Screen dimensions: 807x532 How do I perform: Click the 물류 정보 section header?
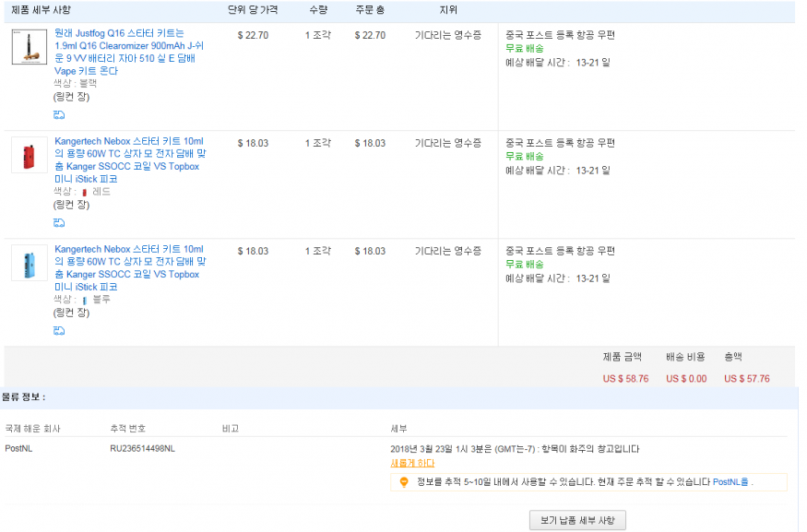click(24, 397)
